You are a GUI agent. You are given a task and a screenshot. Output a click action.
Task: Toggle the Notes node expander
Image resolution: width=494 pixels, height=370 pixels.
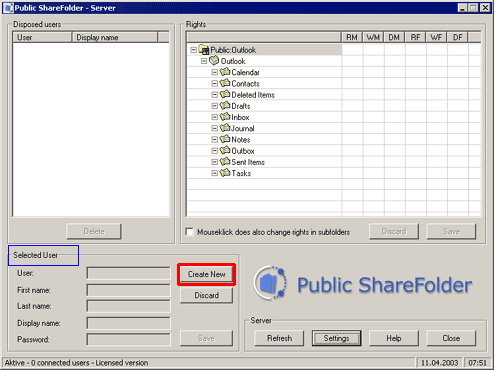pyautogui.click(x=215, y=139)
